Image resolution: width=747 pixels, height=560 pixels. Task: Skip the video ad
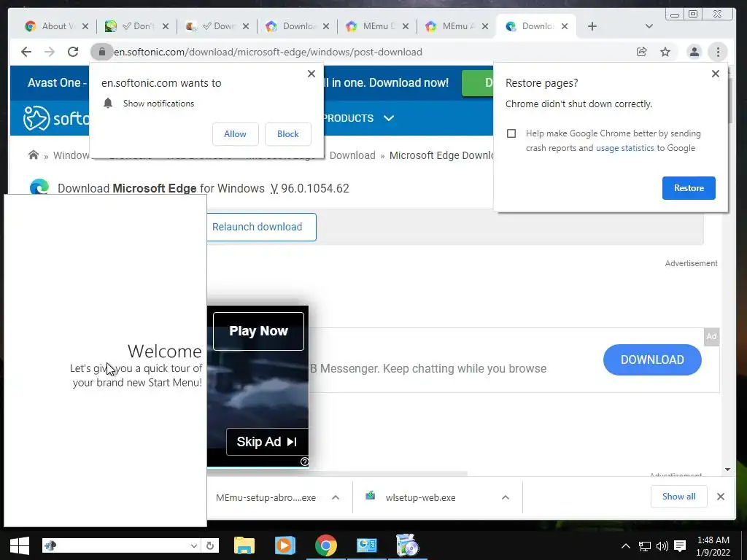tap(267, 442)
